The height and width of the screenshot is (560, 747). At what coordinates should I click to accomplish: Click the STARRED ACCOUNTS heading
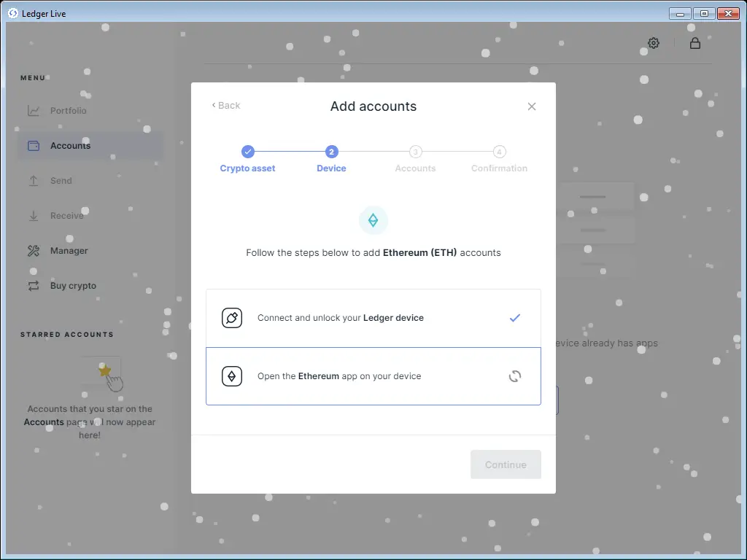[x=67, y=334]
